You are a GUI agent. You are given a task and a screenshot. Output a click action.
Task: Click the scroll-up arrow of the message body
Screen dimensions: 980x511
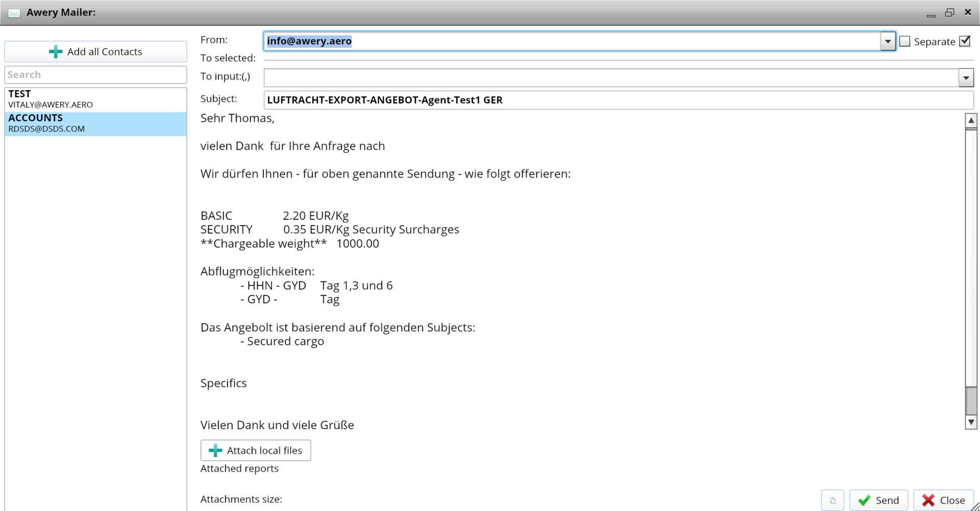[x=971, y=120]
